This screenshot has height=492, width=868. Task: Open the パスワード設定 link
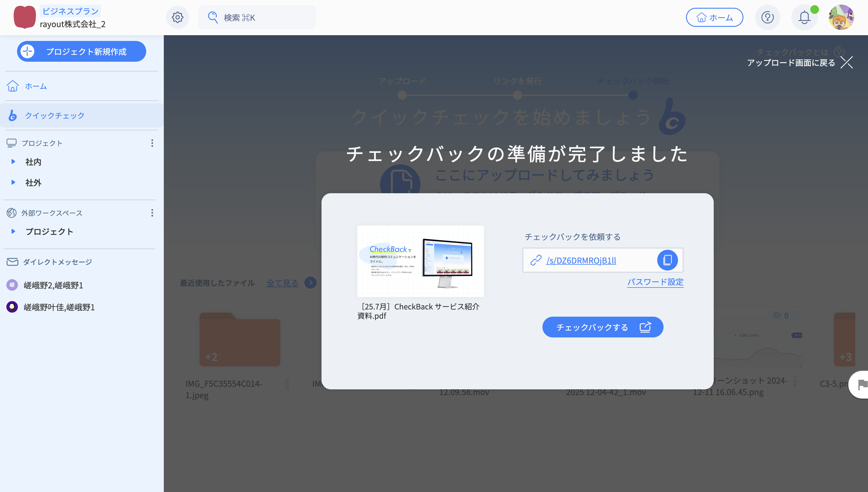pyautogui.click(x=655, y=282)
